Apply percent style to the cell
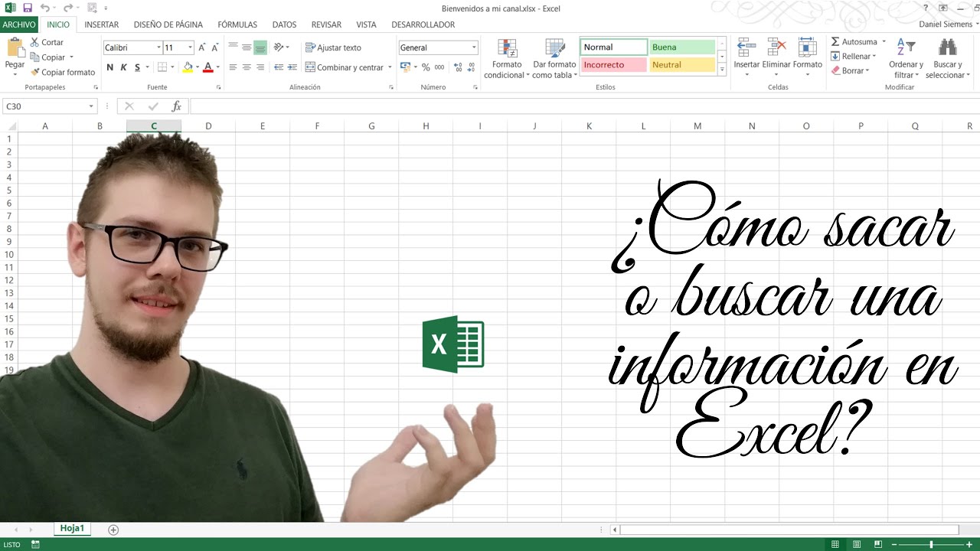Viewport: 980px width, 551px height. point(426,67)
